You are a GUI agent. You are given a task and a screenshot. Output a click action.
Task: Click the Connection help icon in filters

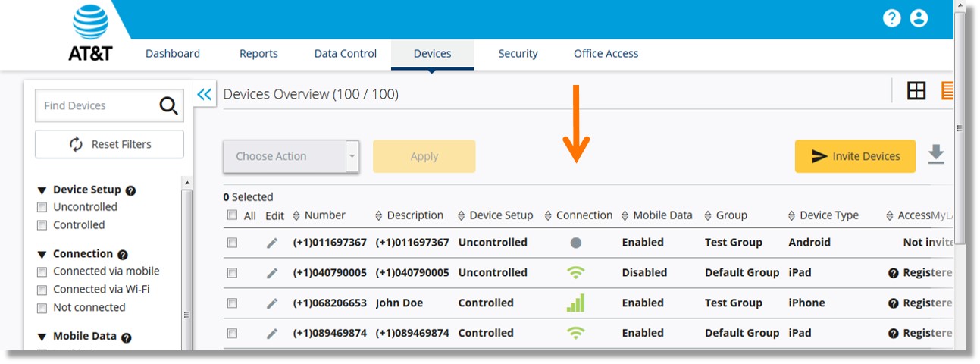click(123, 255)
